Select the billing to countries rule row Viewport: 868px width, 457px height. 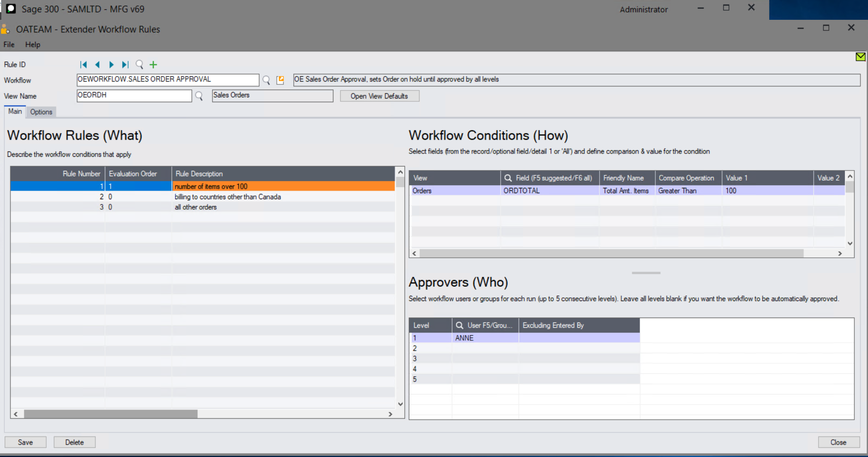227,197
